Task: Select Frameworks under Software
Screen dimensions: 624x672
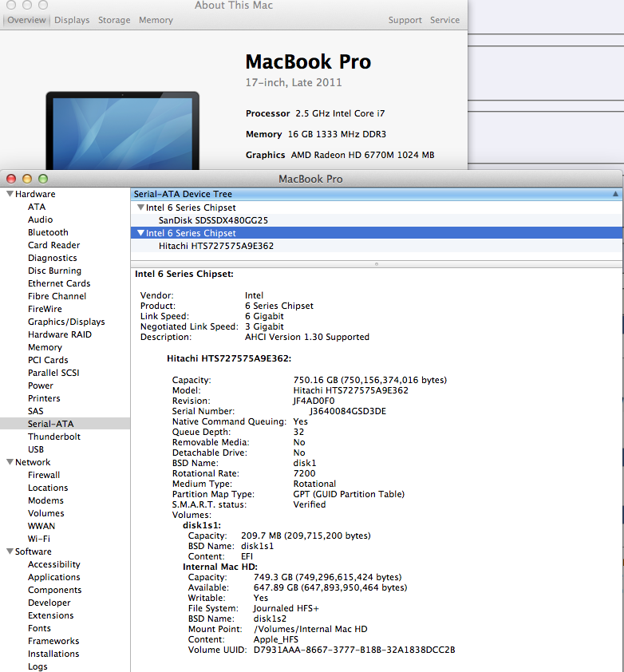Action: point(53,641)
